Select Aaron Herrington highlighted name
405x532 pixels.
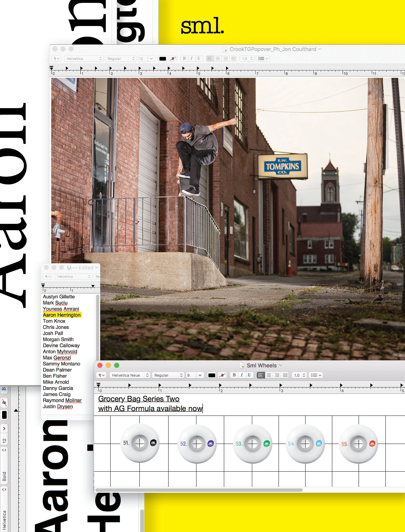(x=62, y=315)
